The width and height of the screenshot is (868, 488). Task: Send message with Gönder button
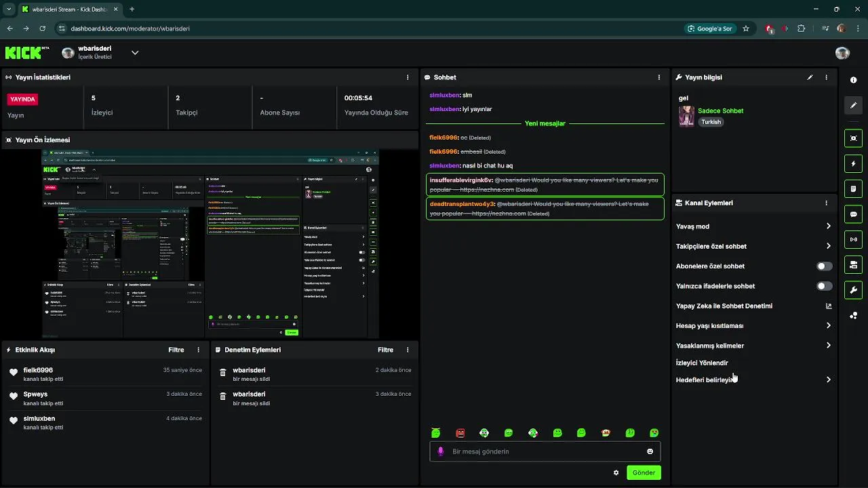click(644, 472)
